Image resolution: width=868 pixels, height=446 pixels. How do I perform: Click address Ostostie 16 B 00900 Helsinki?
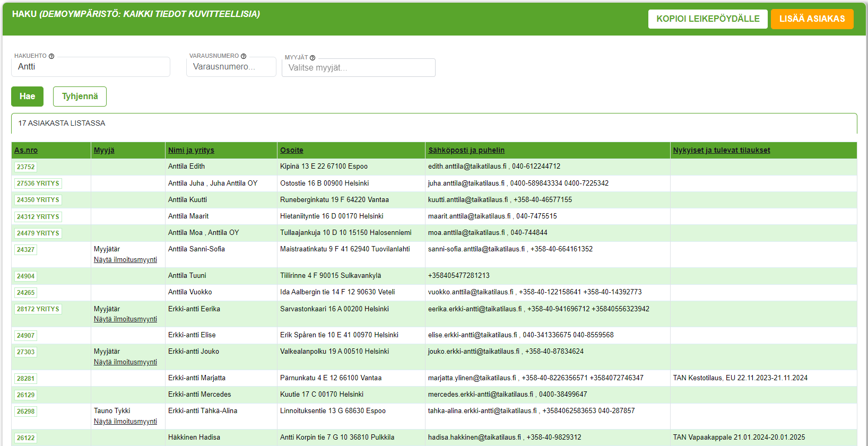[x=324, y=183]
